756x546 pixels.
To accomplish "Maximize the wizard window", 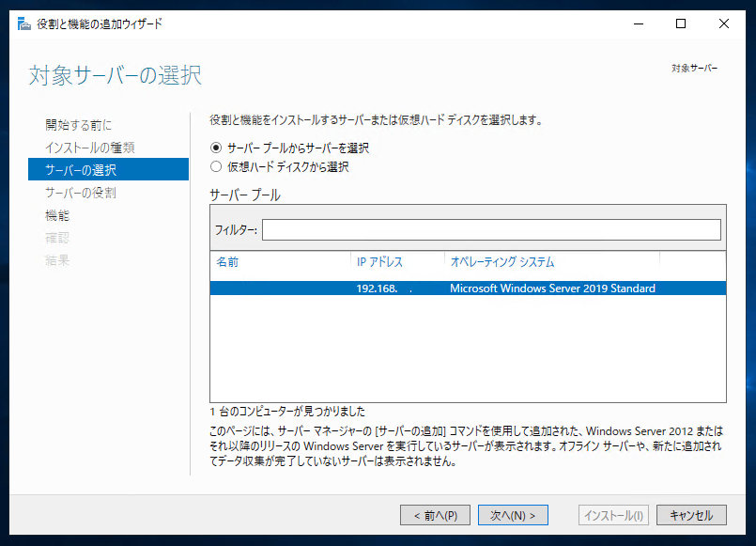I will 681,23.
